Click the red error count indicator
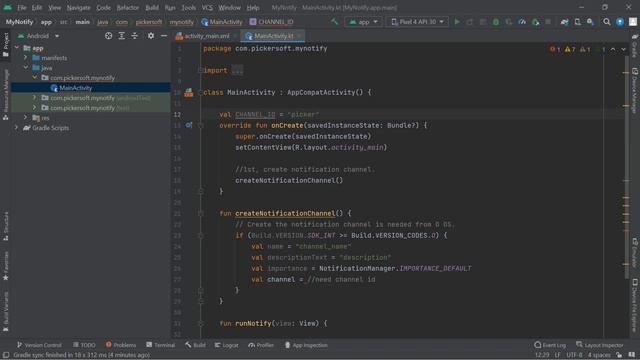This screenshot has height=360, width=640. pyautogui.click(x=555, y=49)
